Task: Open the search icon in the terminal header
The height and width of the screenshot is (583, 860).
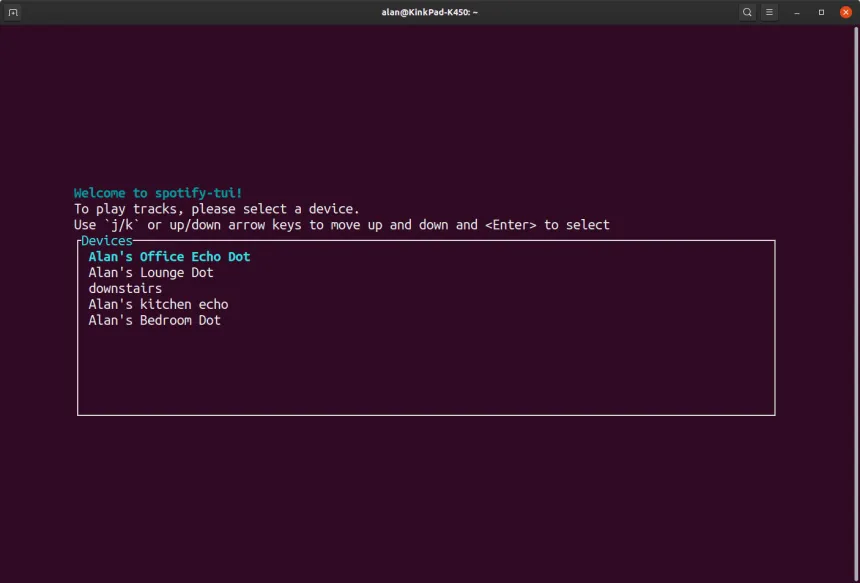Action: click(x=746, y=12)
